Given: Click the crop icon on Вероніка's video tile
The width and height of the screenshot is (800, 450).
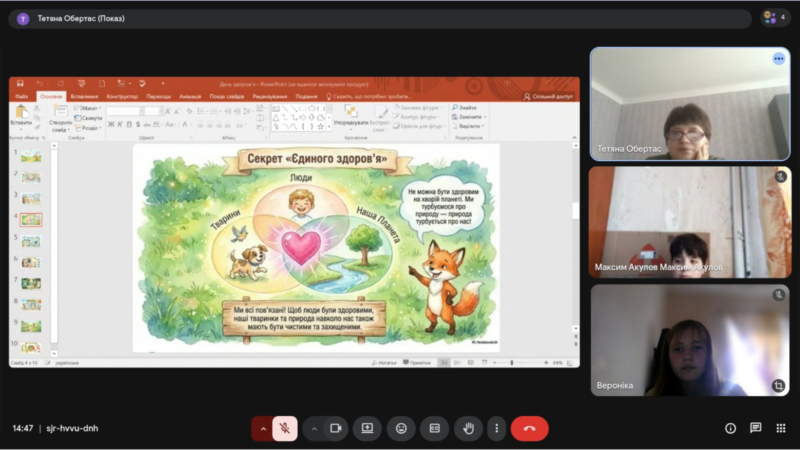Looking at the screenshot, I should point(778,385).
